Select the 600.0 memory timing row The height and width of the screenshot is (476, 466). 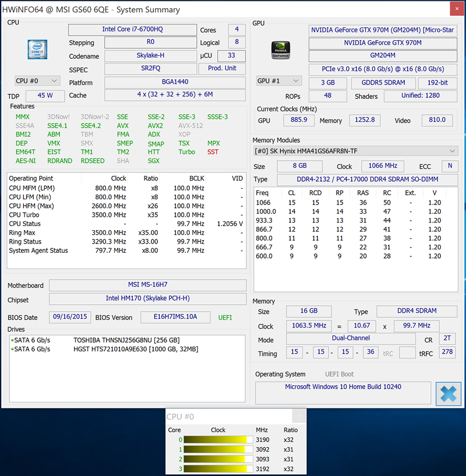[x=355, y=256]
